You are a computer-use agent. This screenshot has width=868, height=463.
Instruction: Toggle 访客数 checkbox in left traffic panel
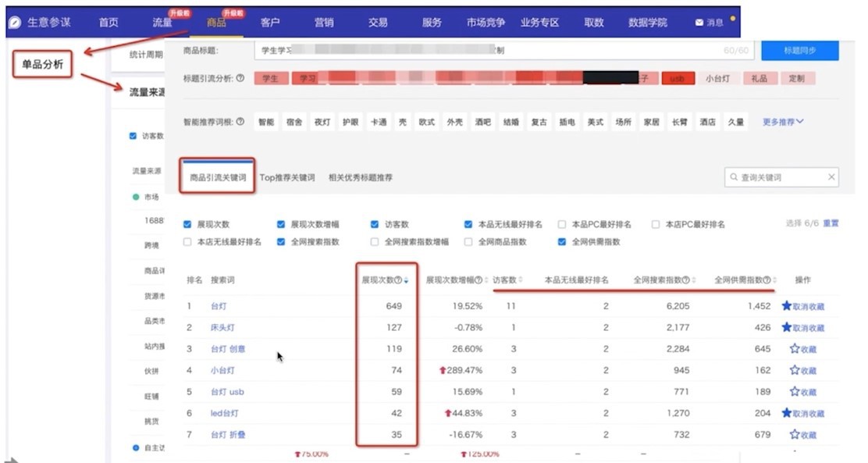pyautogui.click(x=133, y=136)
